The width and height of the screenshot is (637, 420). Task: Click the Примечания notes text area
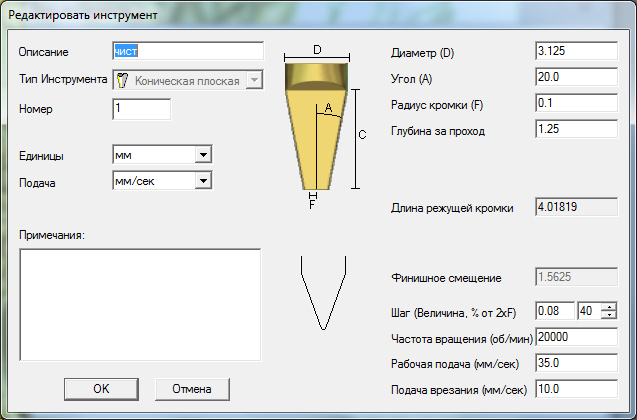140,304
